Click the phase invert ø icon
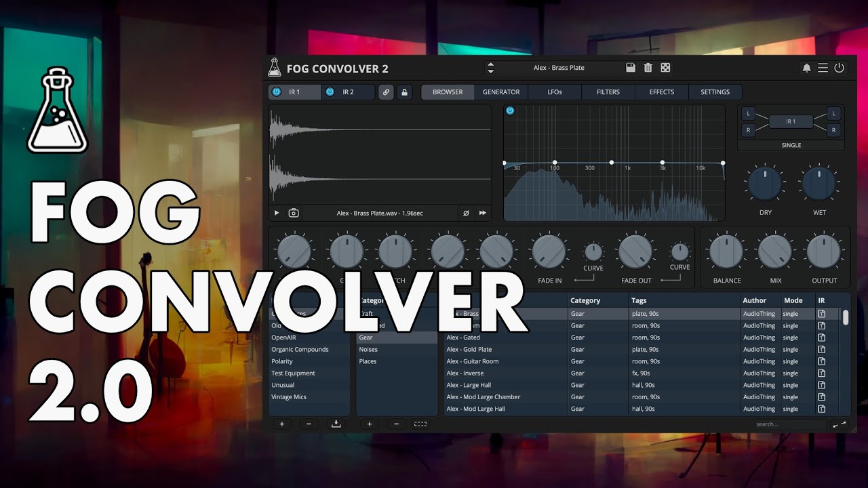 pyautogui.click(x=466, y=213)
